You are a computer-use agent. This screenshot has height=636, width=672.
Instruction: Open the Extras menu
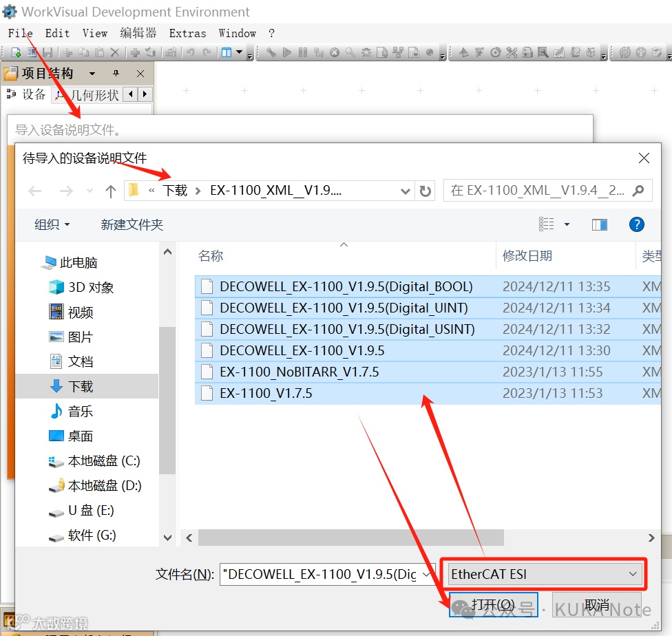(x=187, y=33)
